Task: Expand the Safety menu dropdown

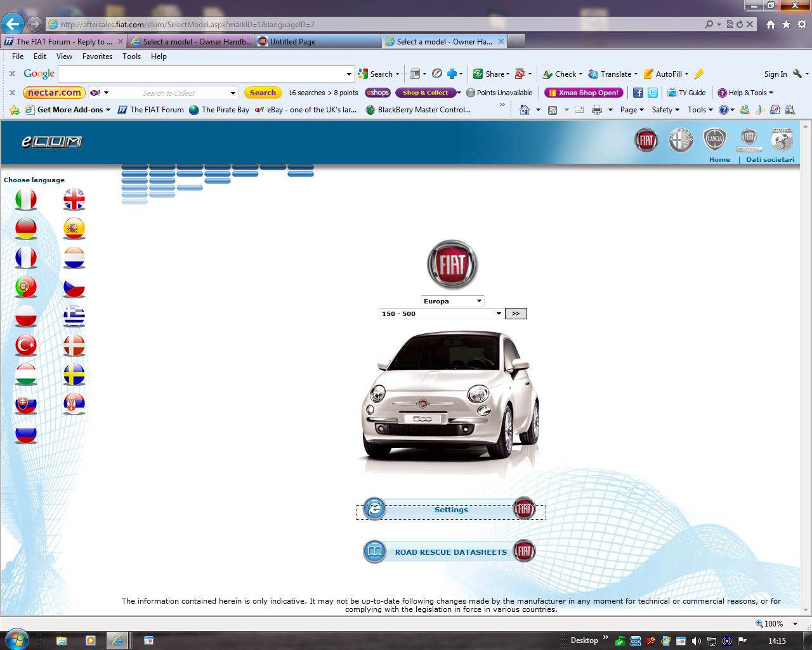Action: (665, 110)
